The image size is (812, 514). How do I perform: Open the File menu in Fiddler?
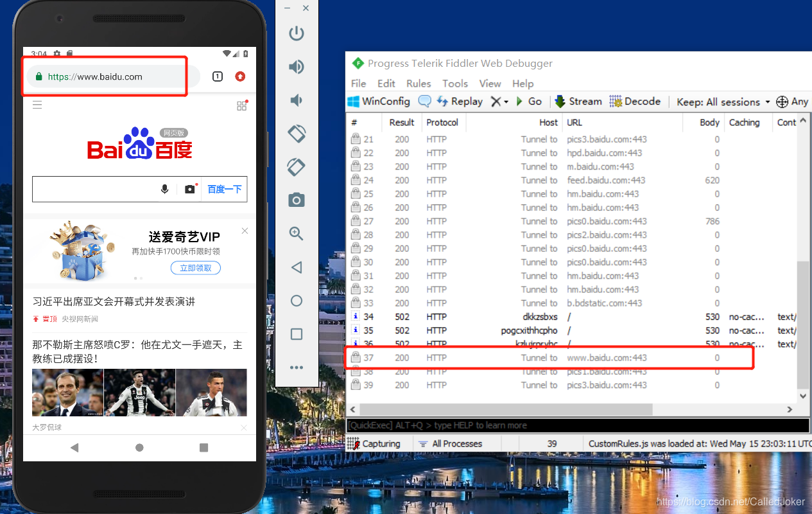[x=359, y=84]
